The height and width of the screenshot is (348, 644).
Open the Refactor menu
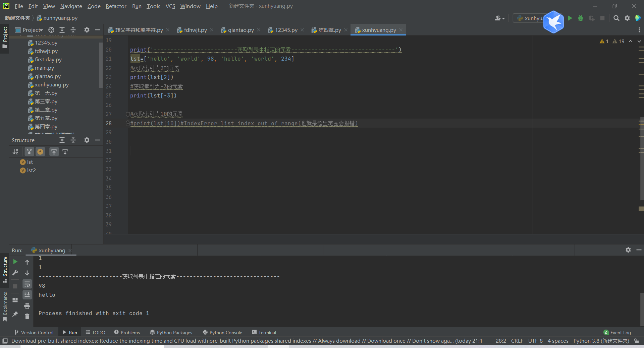[x=116, y=6]
